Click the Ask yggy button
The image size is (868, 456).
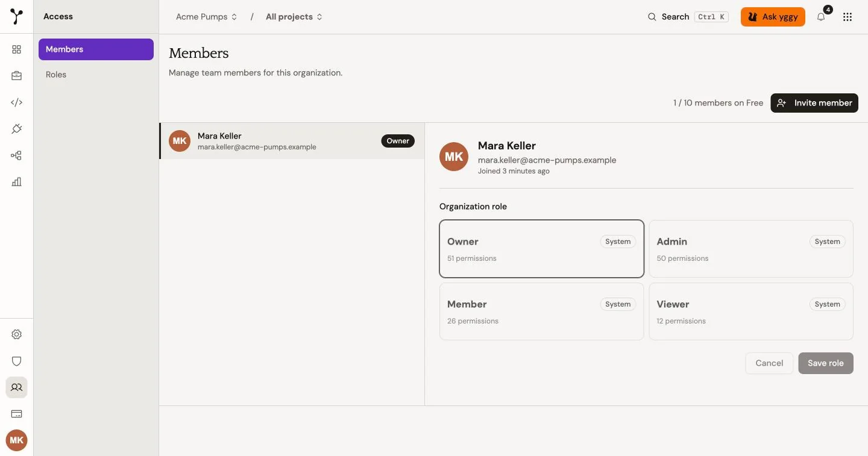click(773, 17)
